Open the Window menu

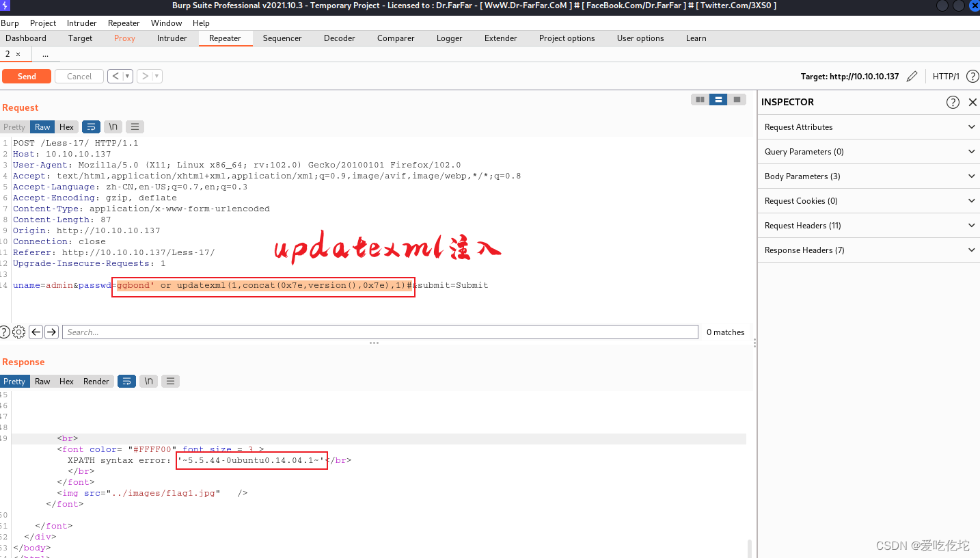pyautogui.click(x=166, y=23)
